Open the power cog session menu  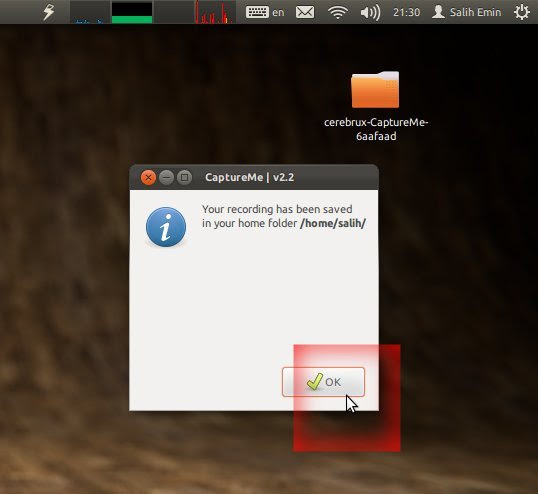522,12
